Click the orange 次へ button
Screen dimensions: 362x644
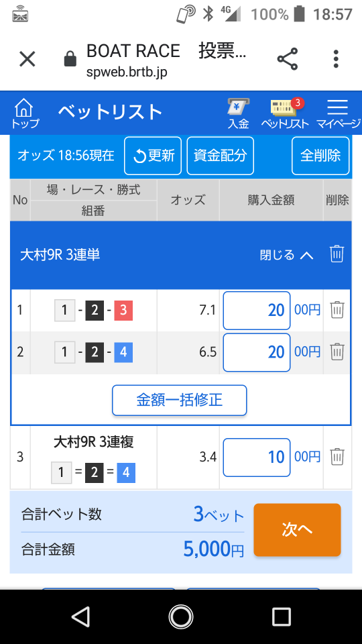297,530
